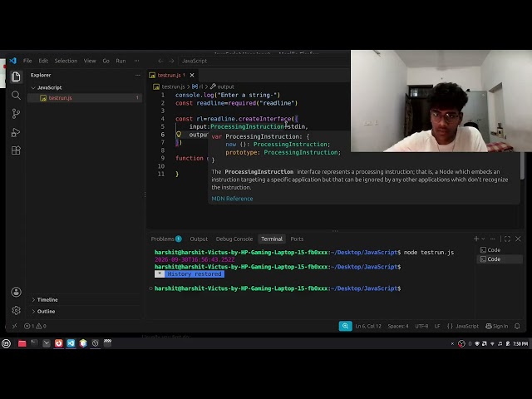Open the Selection menu
Viewport: 532px width, 399px height.
pos(66,61)
